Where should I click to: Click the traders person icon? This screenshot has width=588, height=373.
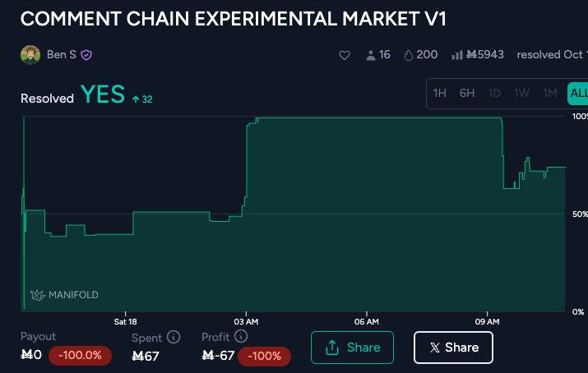tap(371, 55)
